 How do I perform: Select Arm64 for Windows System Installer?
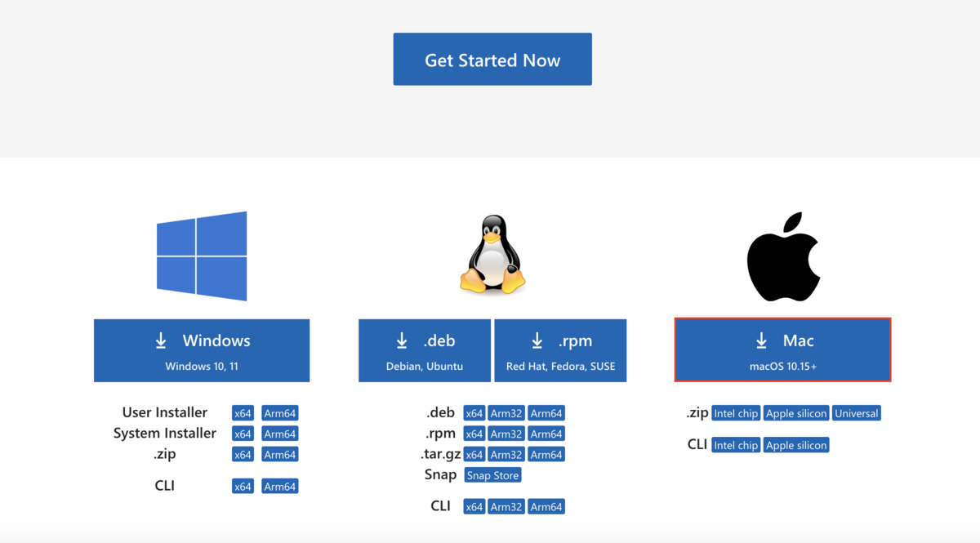coord(280,434)
